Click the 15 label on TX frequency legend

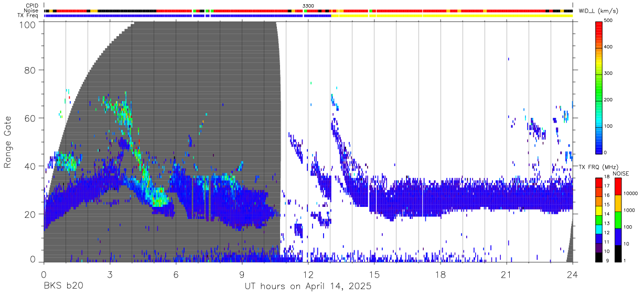tap(608, 205)
